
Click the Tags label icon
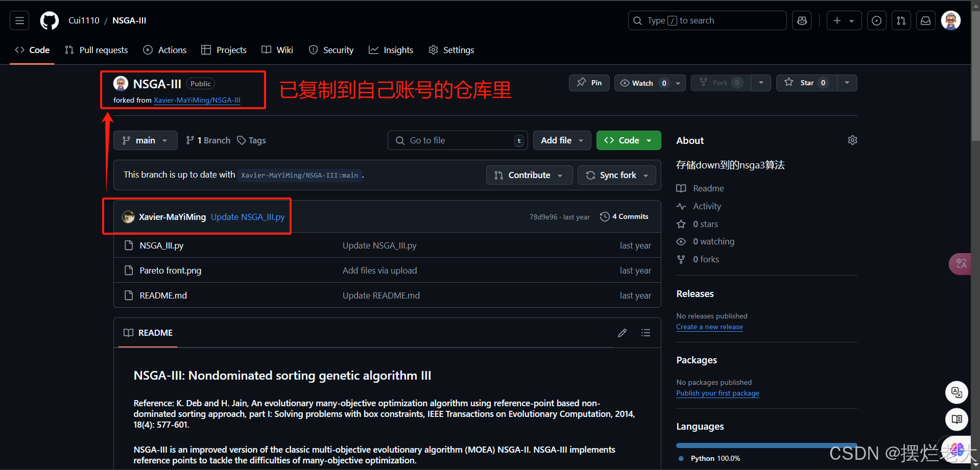(x=242, y=140)
